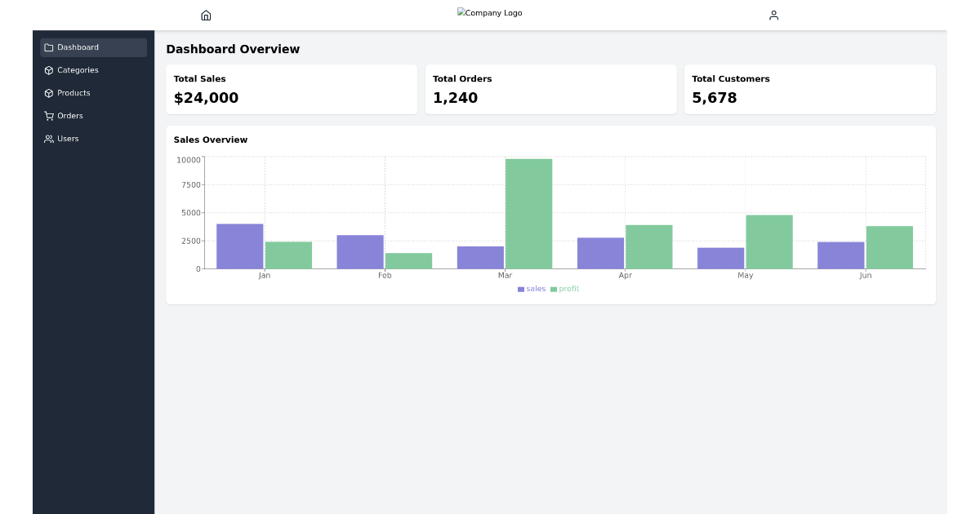
Task: Click the Total Sales card
Action: [x=292, y=89]
